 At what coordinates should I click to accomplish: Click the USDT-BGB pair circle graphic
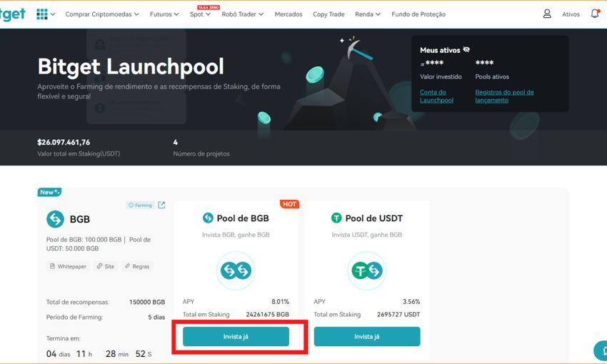click(366, 271)
